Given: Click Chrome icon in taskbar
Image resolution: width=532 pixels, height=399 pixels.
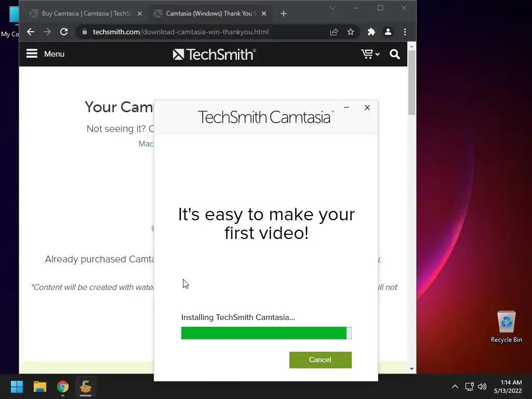Looking at the screenshot, I should coord(63,387).
